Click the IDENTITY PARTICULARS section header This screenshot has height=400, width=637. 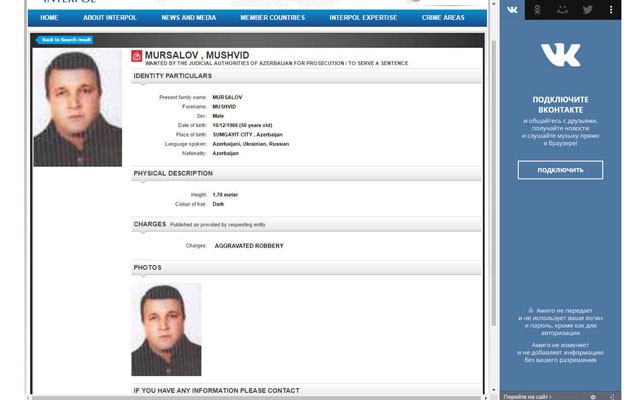point(306,76)
